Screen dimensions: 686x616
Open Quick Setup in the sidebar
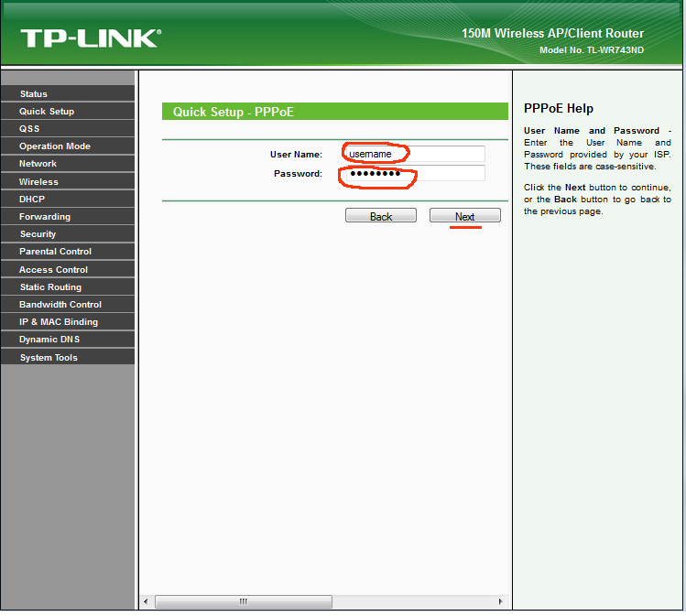pyautogui.click(x=68, y=111)
